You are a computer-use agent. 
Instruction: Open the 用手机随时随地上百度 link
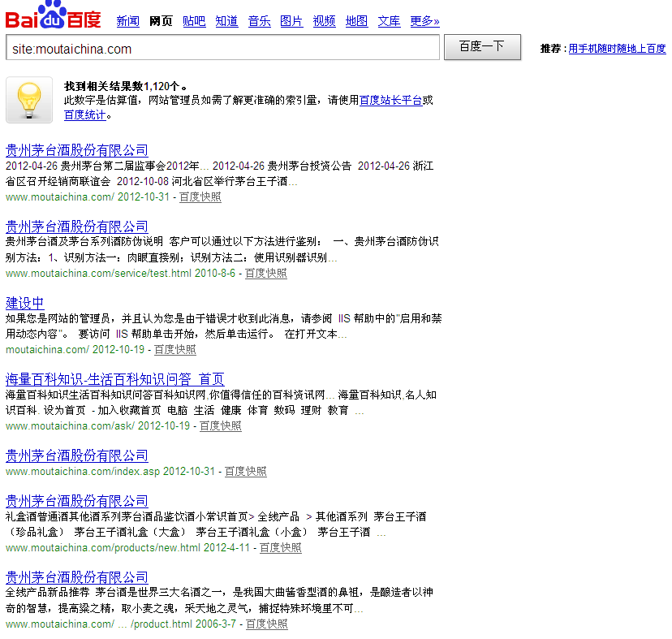tap(617, 49)
